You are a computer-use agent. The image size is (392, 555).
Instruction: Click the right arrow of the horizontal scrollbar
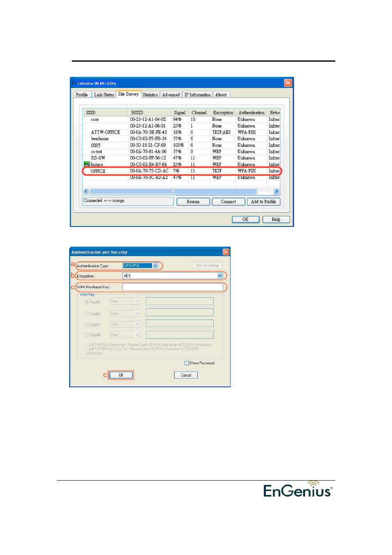[x=276, y=191]
